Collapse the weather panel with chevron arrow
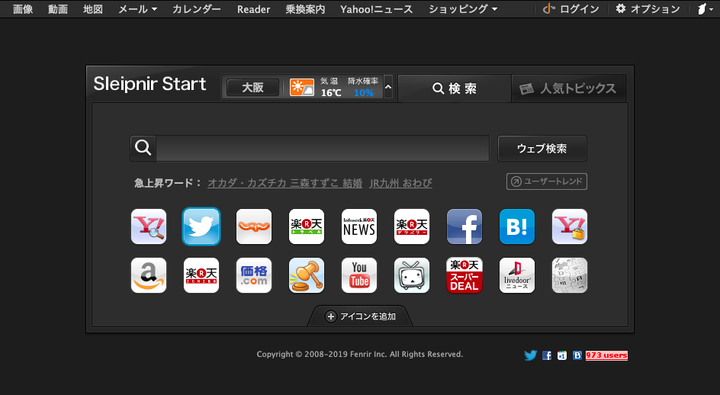The width and height of the screenshot is (720, 395). (388, 87)
